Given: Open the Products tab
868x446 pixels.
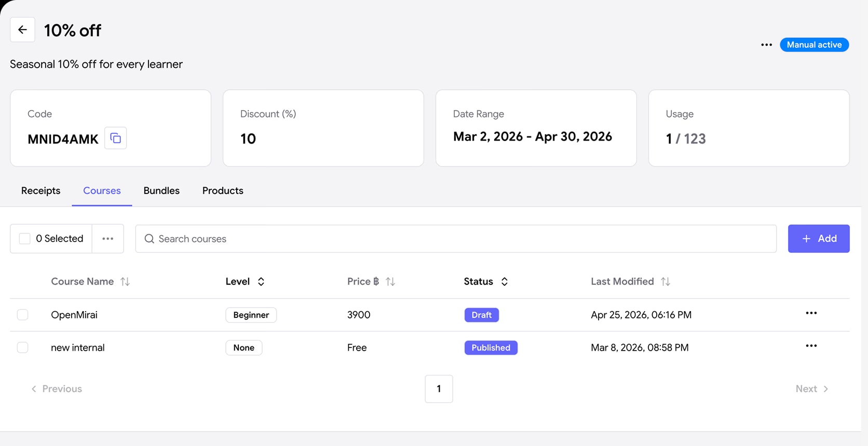Looking at the screenshot, I should pyautogui.click(x=223, y=191).
